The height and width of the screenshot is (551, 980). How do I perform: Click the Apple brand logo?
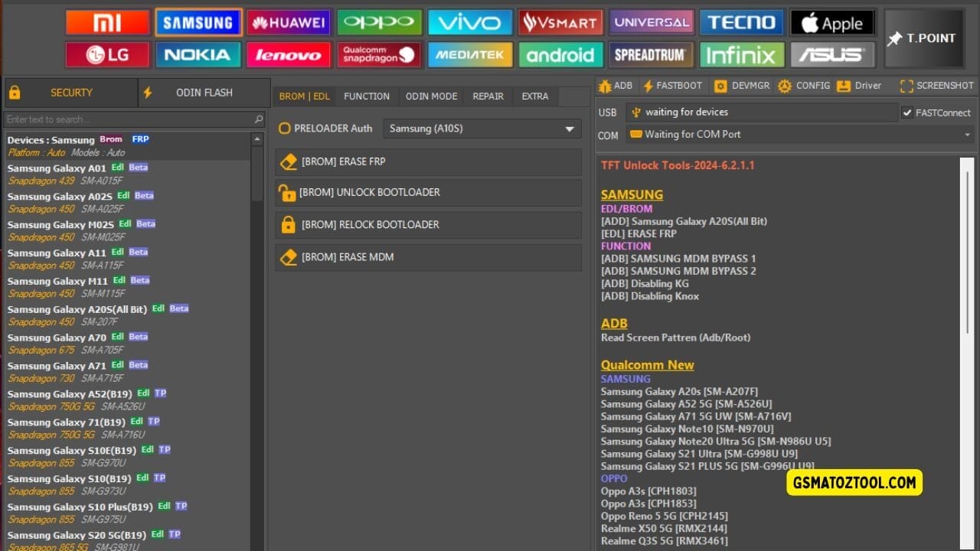tap(832, 22)
